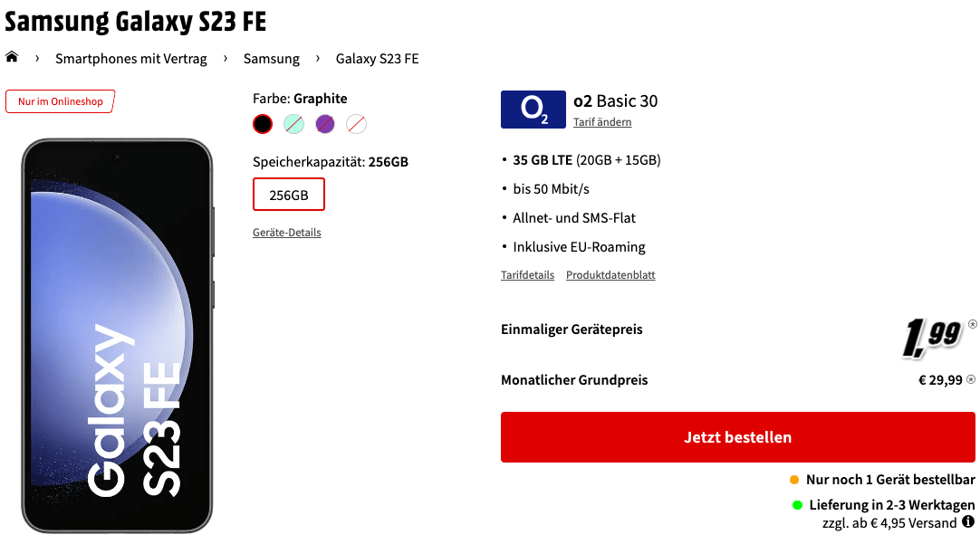The height and width of the screenshot is (544, 980).
Task: Click the o2 carrier logo
Action: point(533,110)
